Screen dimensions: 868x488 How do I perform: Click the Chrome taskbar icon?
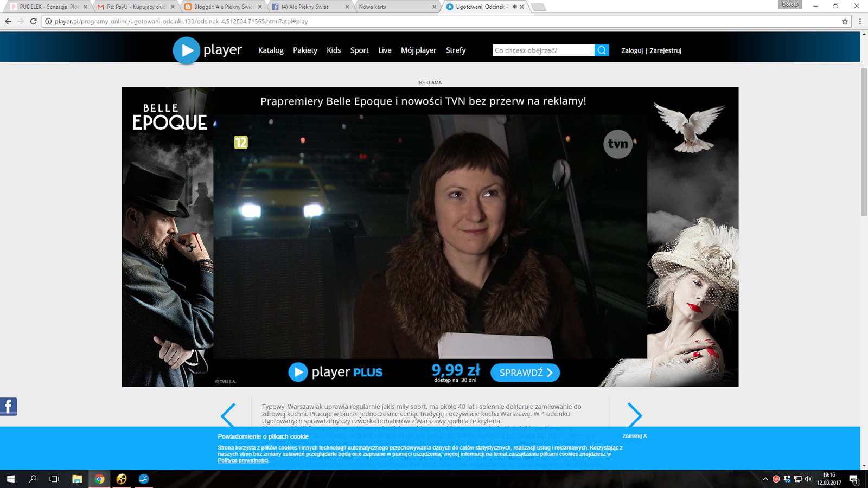point(99,479)
